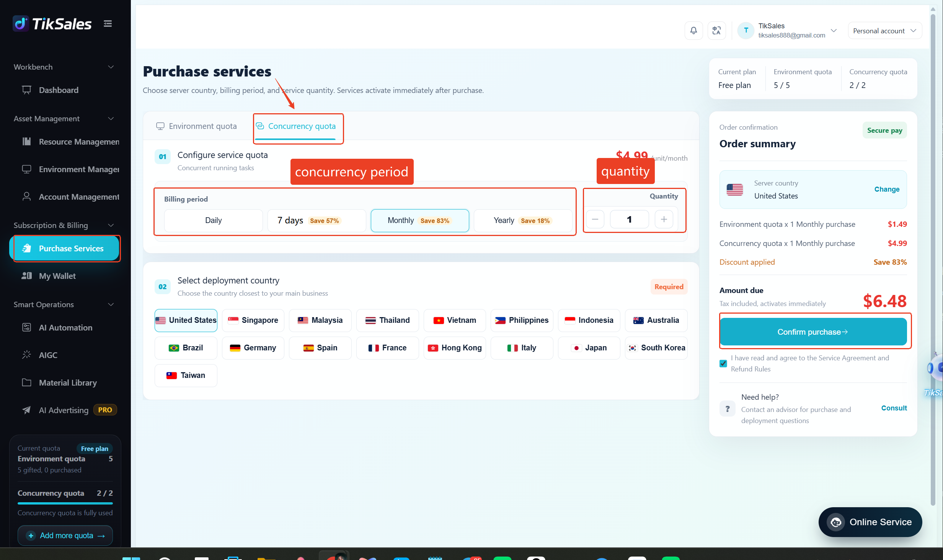This screenshot has height=560, width=943.
Task: Click the TikSales logo in sidebar
Action: coord(52,24)
